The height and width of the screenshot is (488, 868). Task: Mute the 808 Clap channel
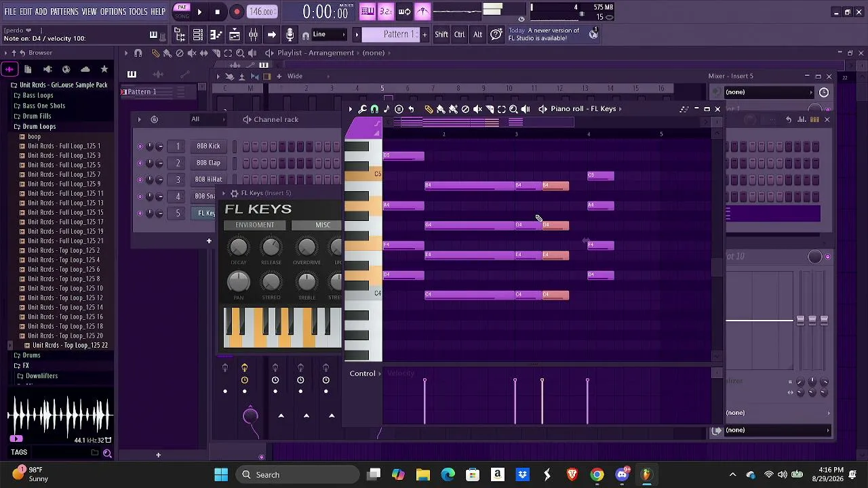pos(140,163)
